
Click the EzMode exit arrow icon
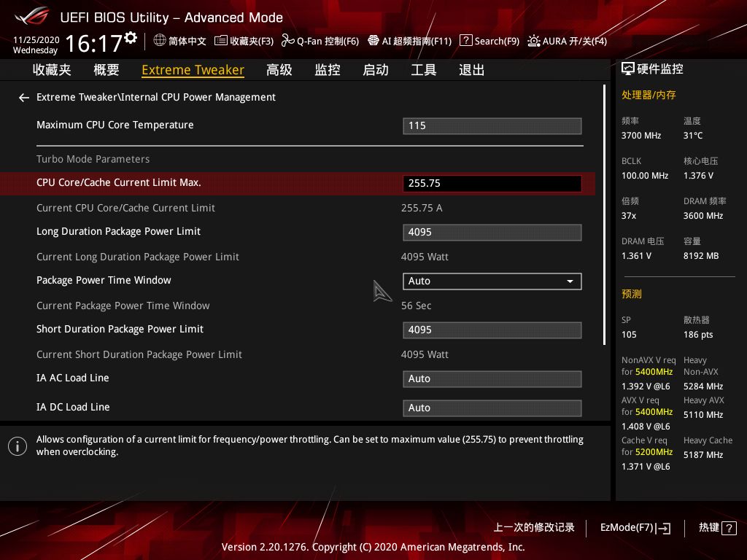click(x=664, y=528)
